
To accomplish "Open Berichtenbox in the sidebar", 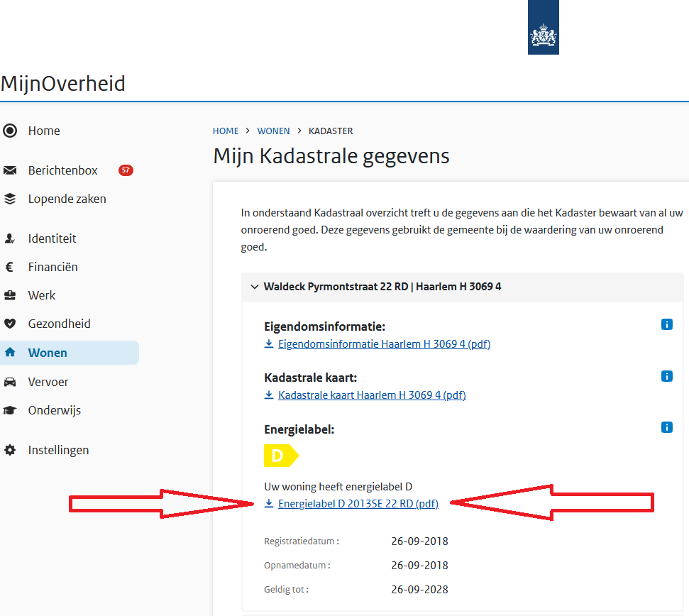I will [x=63, y=170].
